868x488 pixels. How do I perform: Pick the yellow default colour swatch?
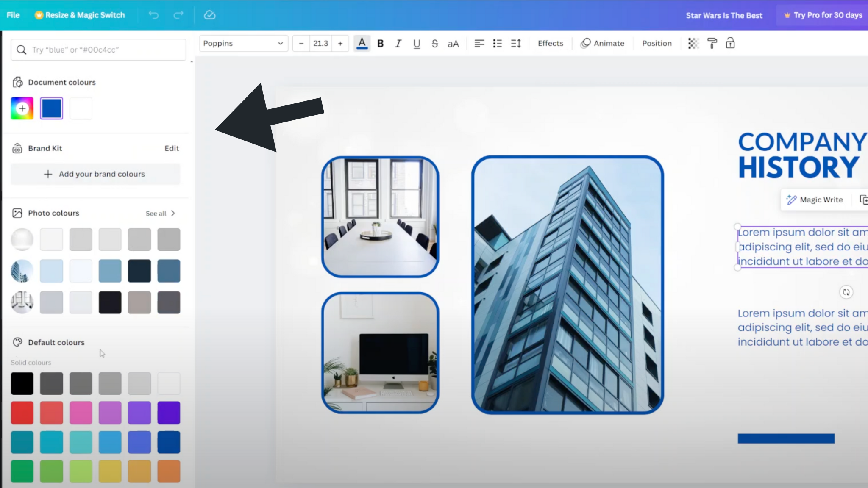(110, 471)
